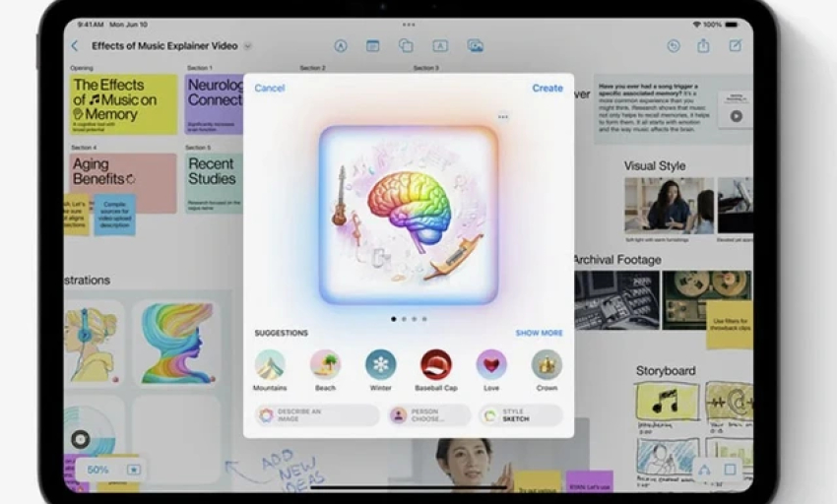837x504 pixels.
Task: Tap the three-dot multitasking control at top
Action: (x=409, y=25)
